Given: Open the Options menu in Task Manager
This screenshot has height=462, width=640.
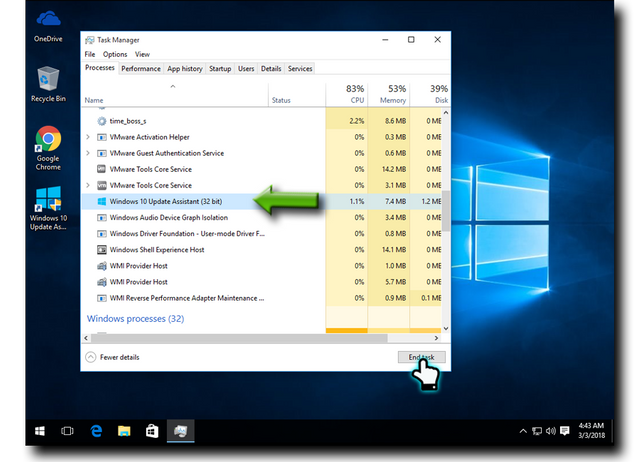Looking at the screenshot, I should tap(115, 54).
